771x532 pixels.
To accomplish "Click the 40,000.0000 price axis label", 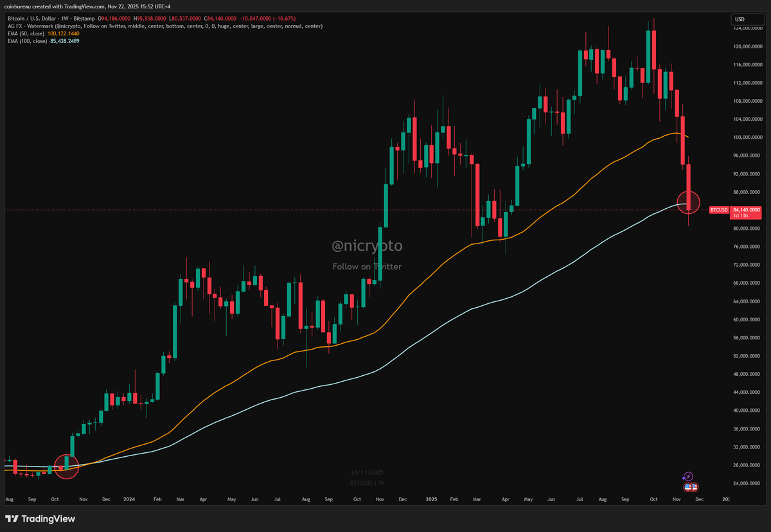I will click(x=747, y=411).
